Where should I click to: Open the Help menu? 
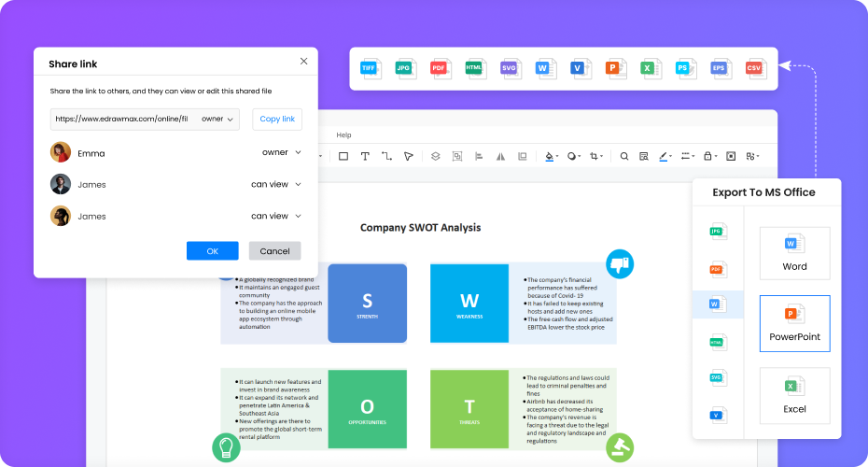(x=343, y=135)
